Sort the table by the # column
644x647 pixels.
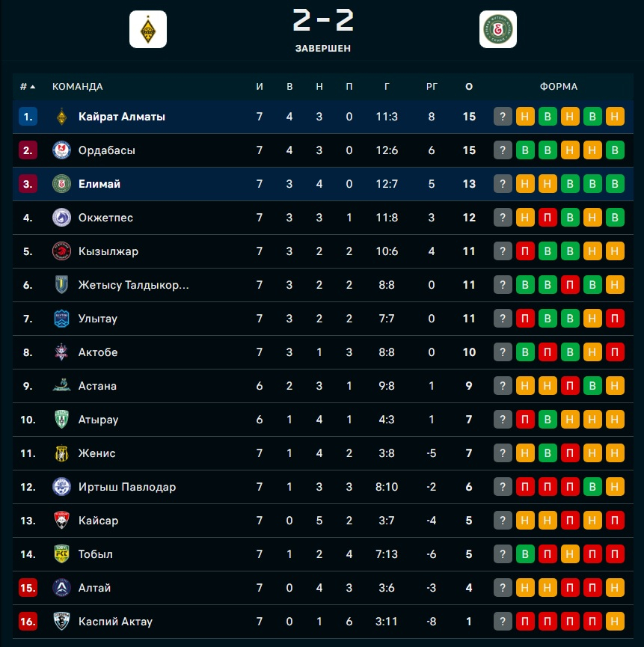point(27,87)
